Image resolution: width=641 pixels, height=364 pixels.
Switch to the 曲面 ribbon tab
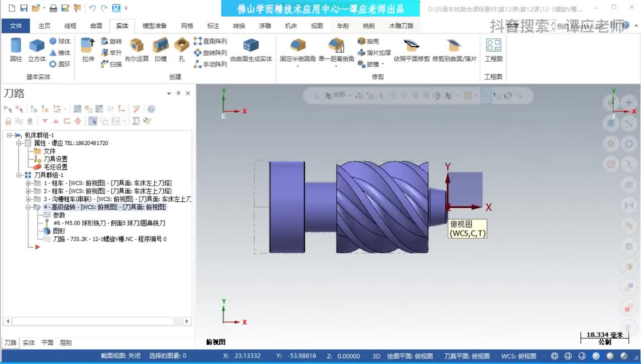pyautogui.click(x=96, y=26)
